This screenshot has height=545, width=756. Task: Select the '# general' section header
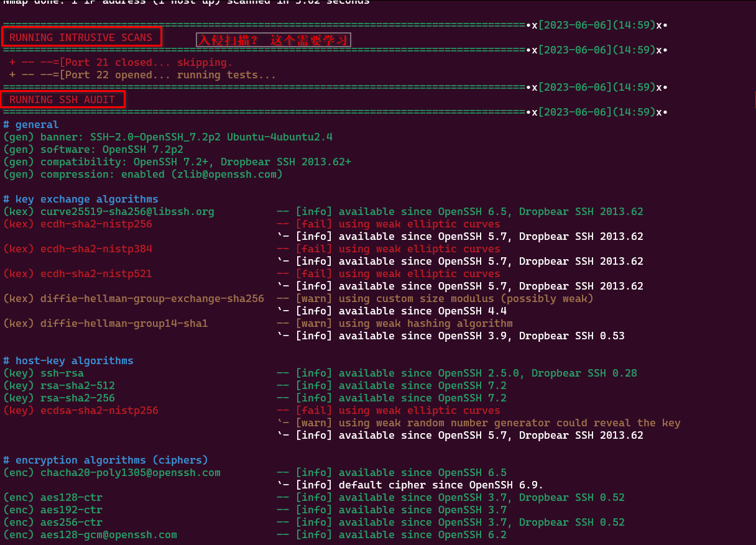click(x=30, y=124)
